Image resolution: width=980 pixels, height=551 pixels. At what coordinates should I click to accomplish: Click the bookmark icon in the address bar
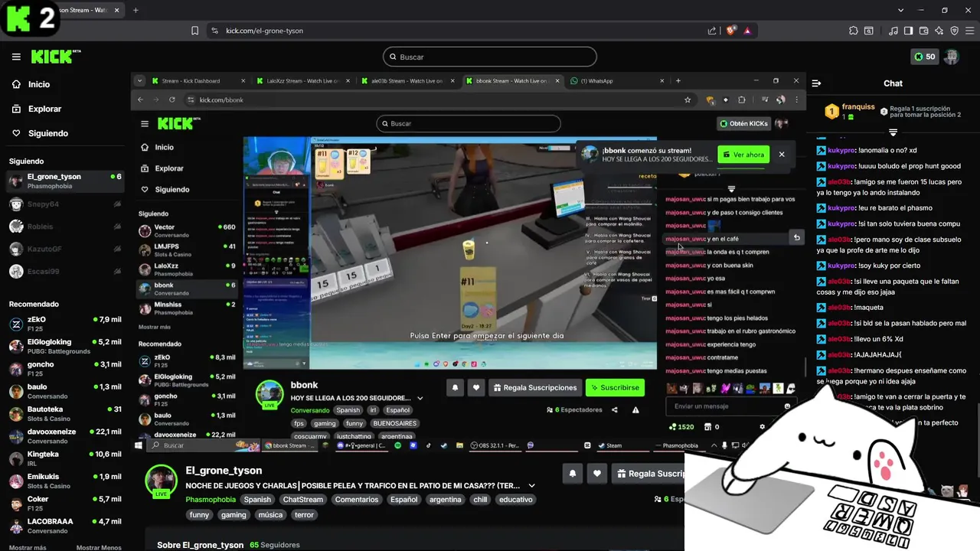194,31
